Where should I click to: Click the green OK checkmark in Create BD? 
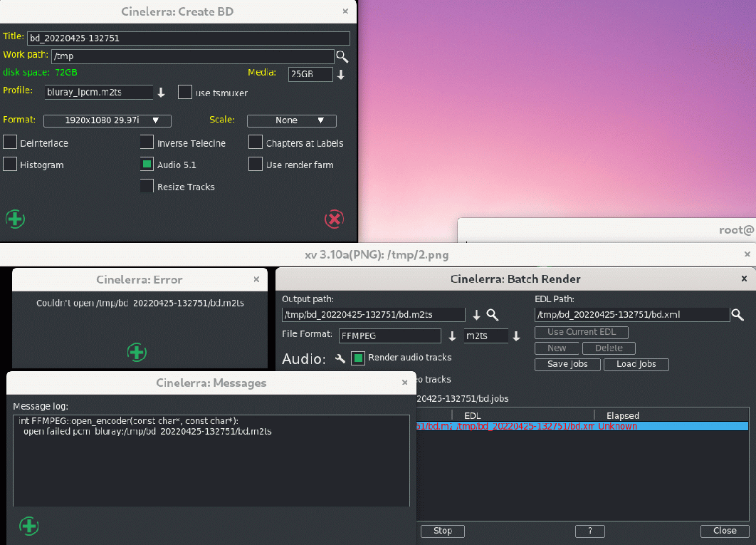pos(15,219)
